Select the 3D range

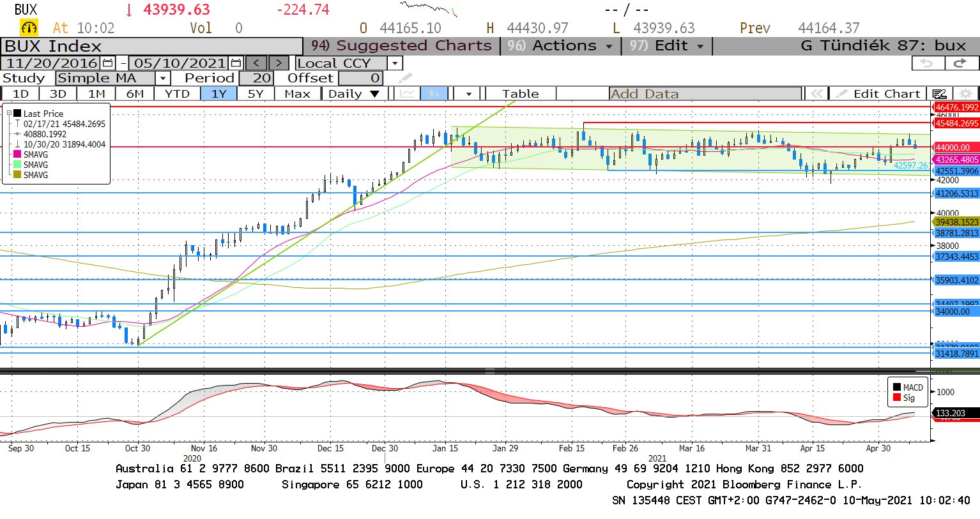(x=58, y=93)
